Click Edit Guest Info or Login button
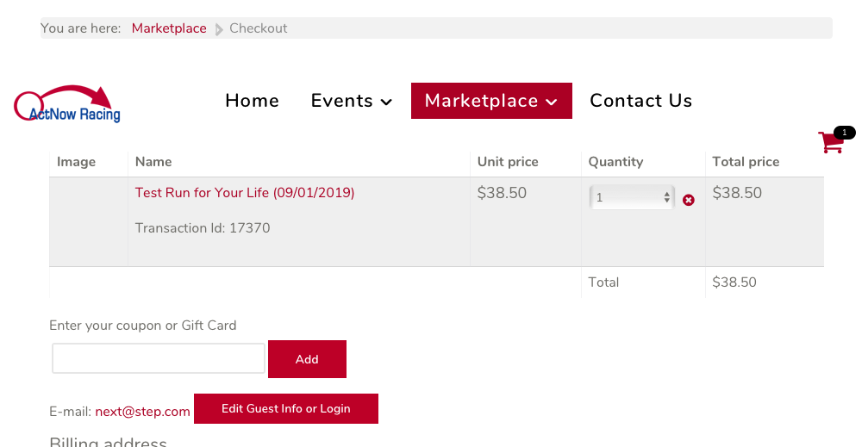This screenshot has width=868, height=447. (x=285, y=409)
